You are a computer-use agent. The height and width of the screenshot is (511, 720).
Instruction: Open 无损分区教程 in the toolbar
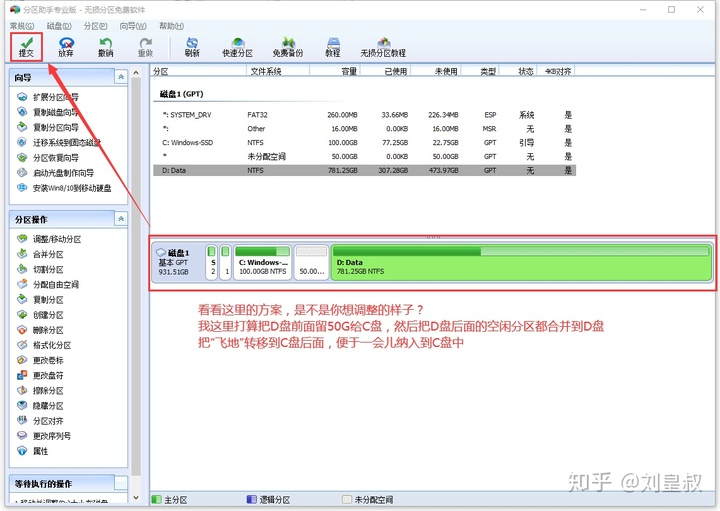pyautogui.click(x=383, y=47)
